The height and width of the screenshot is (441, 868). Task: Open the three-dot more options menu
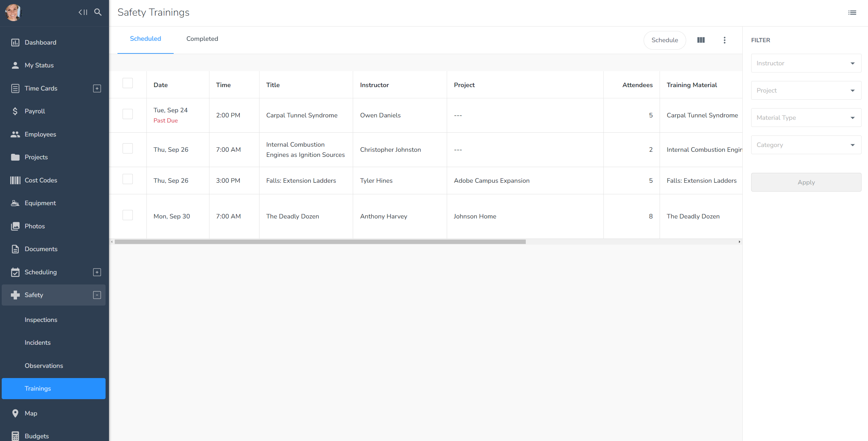[725, 40]
